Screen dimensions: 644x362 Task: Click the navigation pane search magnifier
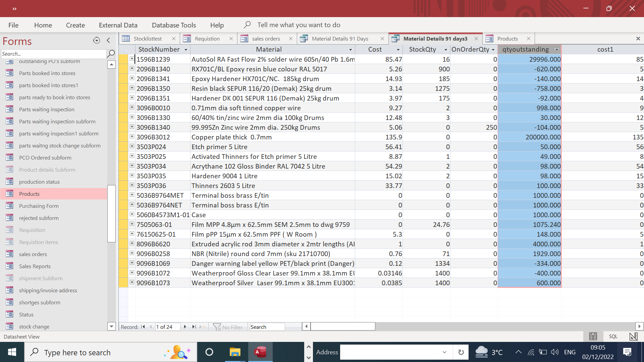pyautogui.click(x=111, y=54)
